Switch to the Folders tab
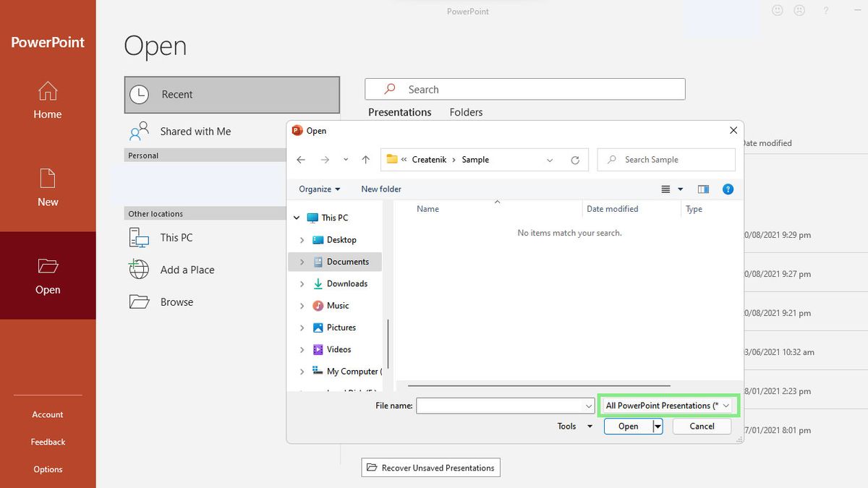This screenshot has height=488, width=868. (465, 112)
